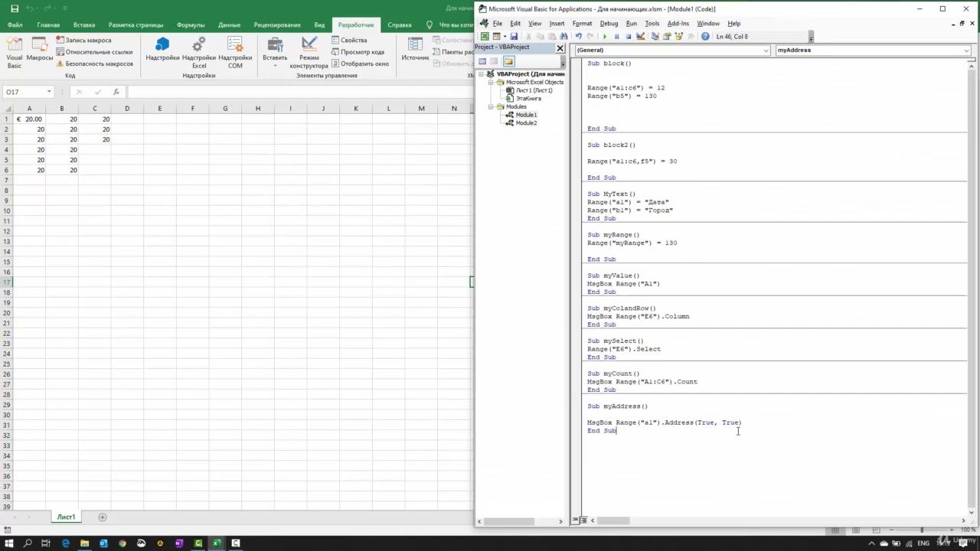Open taskbar search magnifier icon
980x551 pixels.
tap(28, 543)
